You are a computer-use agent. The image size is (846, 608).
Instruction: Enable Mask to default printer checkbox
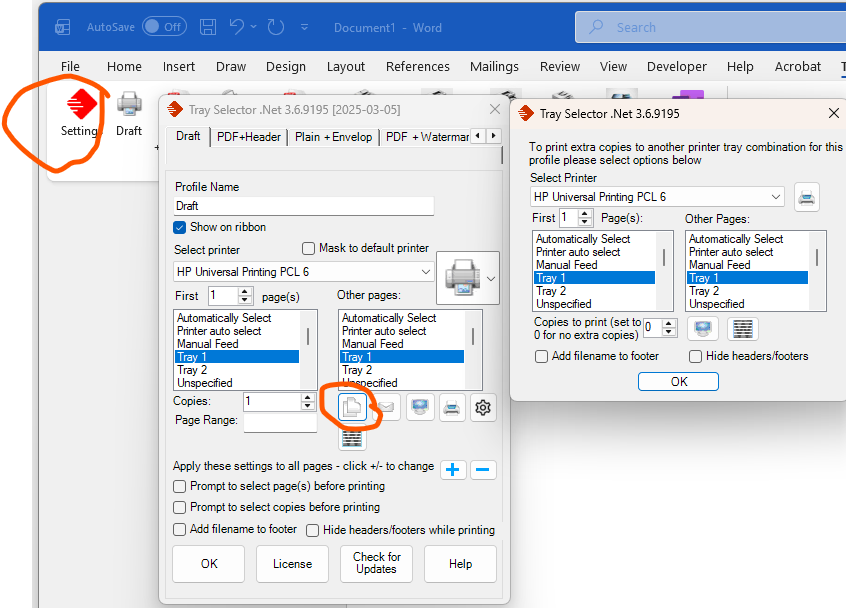pos(308,248)
